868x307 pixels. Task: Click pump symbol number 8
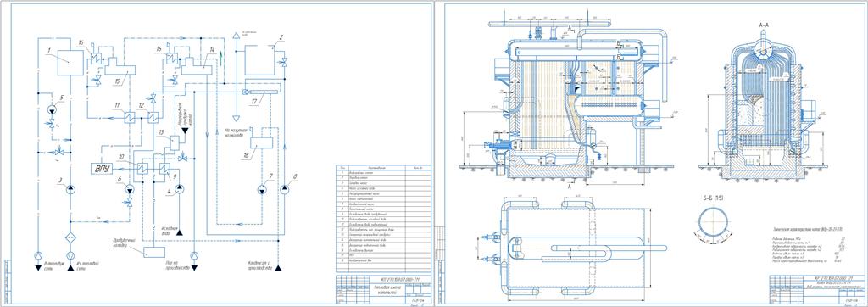pos(284,190)
